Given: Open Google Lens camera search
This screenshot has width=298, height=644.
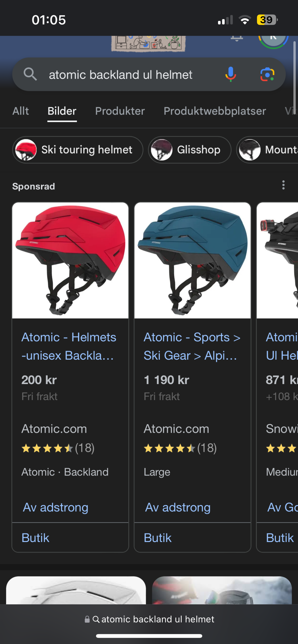Looking at the screenshot, I should point(267,74).
